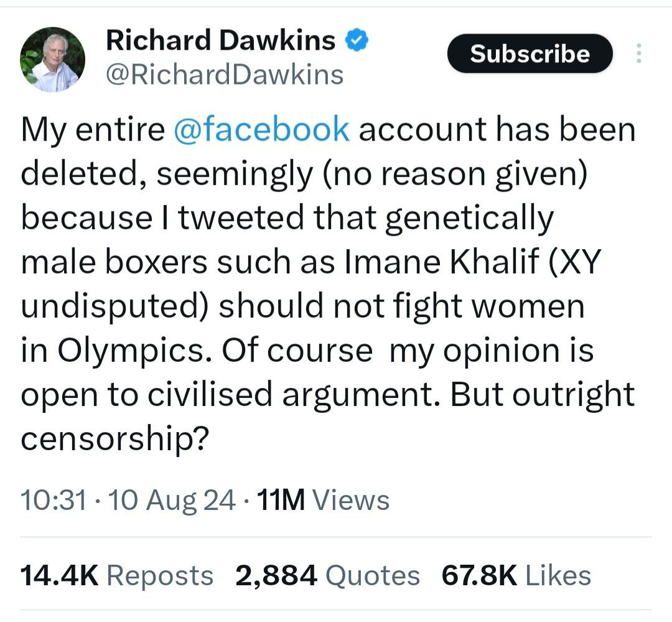
Task: Open Richard Dawkins' profile avatar photo
Action: coord(53,59)
